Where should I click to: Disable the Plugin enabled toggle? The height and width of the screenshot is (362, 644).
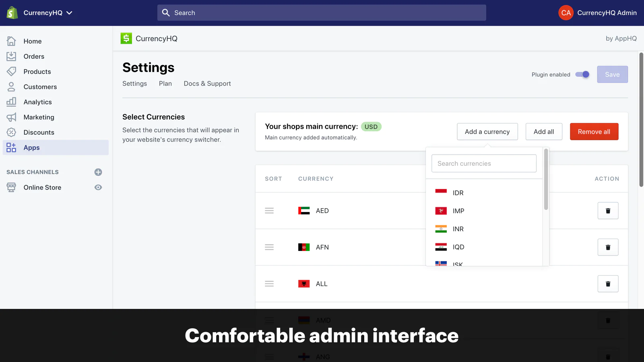click(582, 74)
